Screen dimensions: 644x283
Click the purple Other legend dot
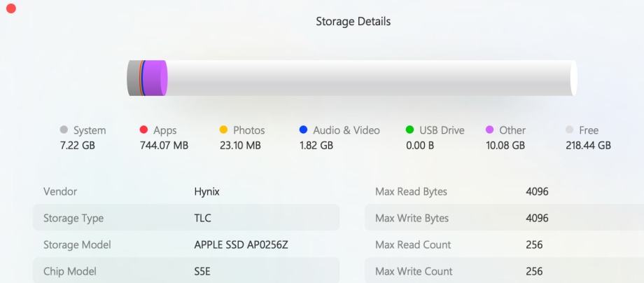(490, 130)
